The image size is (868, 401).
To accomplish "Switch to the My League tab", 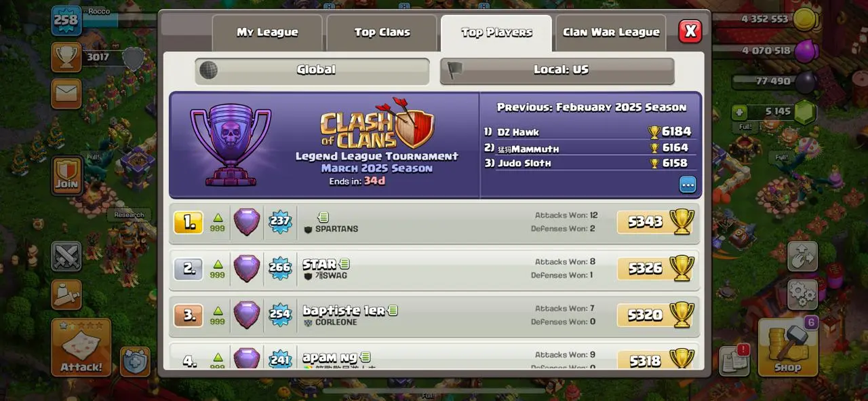I will pos(267,33).
